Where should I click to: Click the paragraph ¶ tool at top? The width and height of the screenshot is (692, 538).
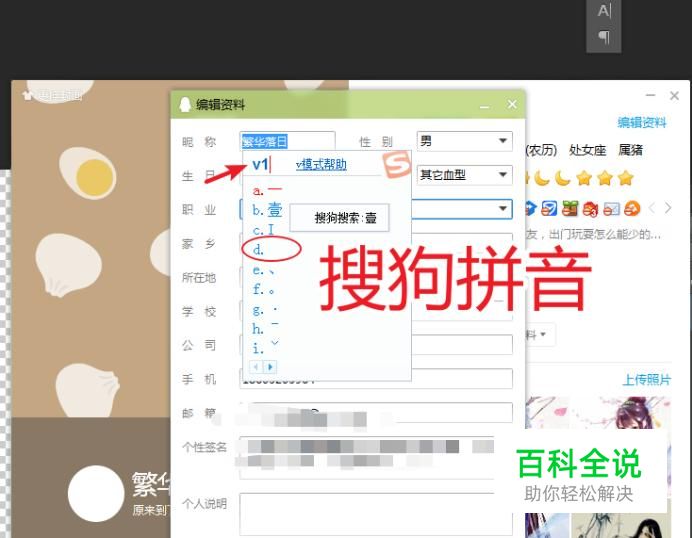pyautogui.click(x=604, y=36)
